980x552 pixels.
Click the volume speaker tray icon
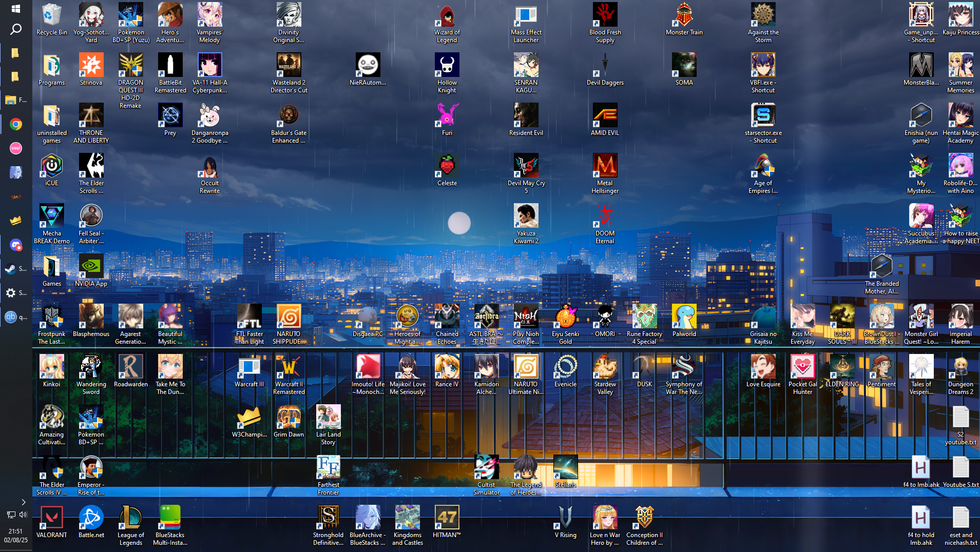(23, 515)
